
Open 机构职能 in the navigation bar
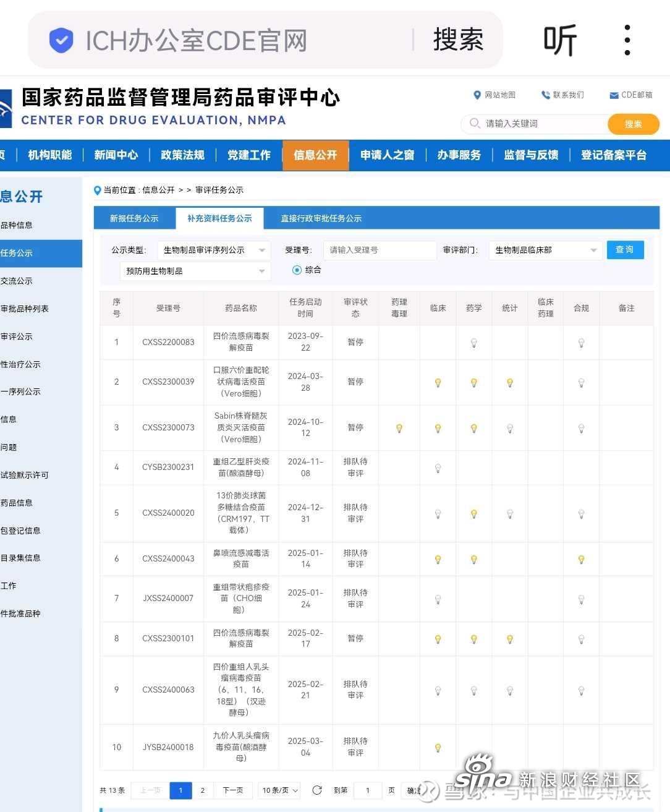point(50,155)
